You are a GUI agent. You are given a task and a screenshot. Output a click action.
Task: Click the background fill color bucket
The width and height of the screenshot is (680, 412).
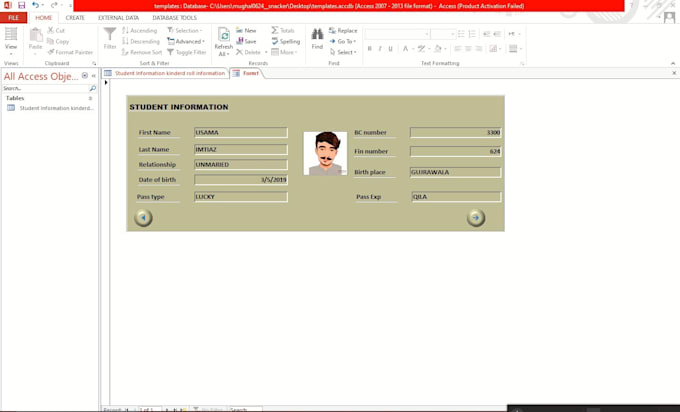[438, 49]
